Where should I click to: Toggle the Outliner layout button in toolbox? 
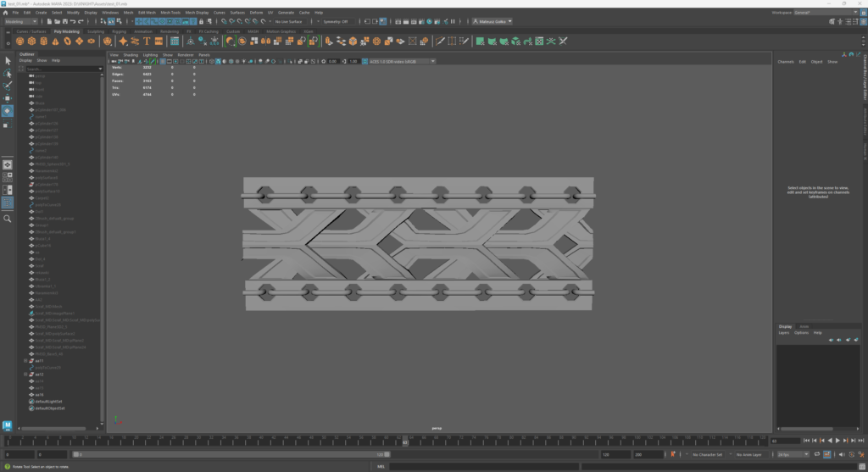click(7, 203)
